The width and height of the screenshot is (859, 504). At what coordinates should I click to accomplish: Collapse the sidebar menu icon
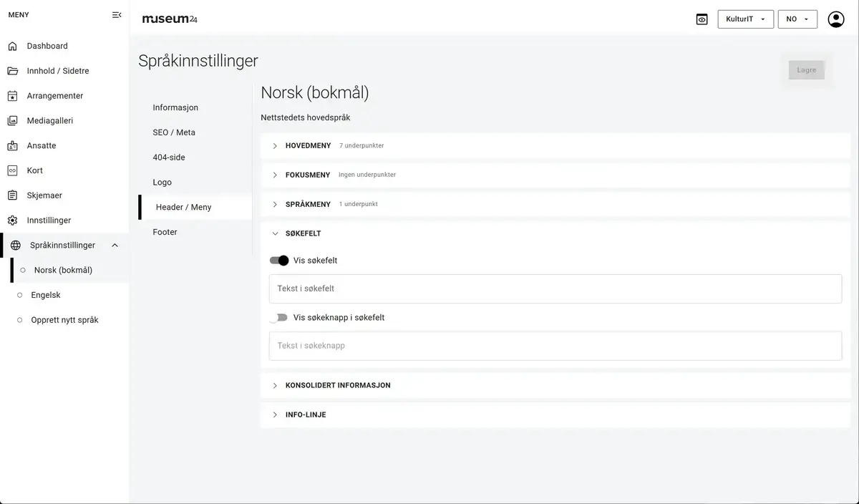pos(117,15)
